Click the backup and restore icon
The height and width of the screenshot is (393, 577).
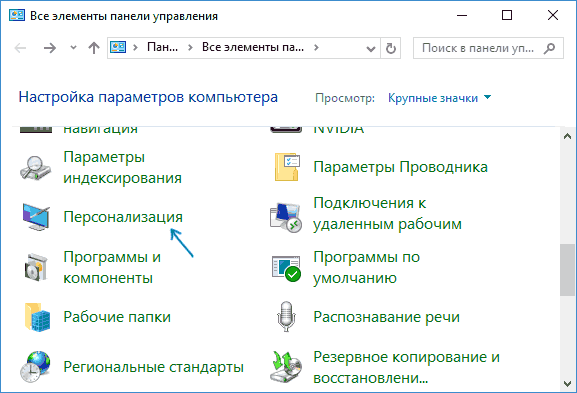pos(286,367)
